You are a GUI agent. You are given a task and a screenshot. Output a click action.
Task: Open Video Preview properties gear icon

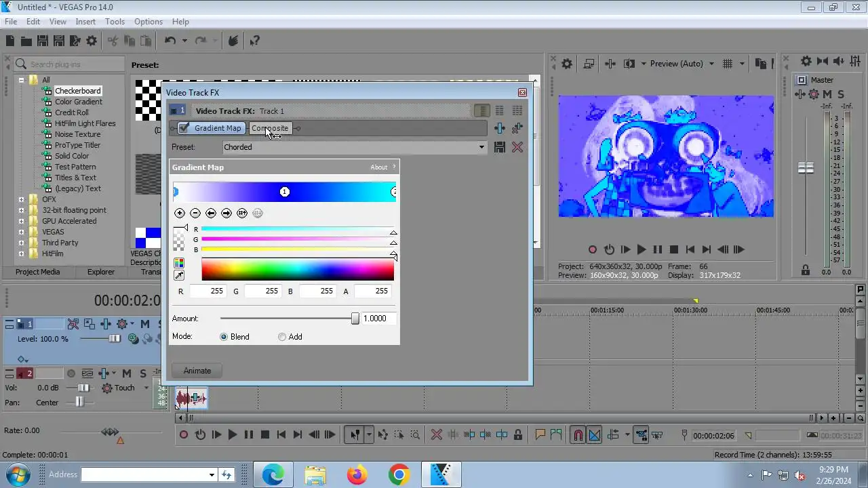[567, 64]
